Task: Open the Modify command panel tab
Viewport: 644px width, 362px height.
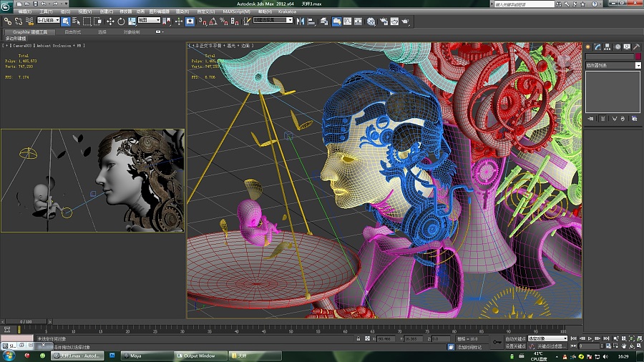Action: tap(597, 47)
